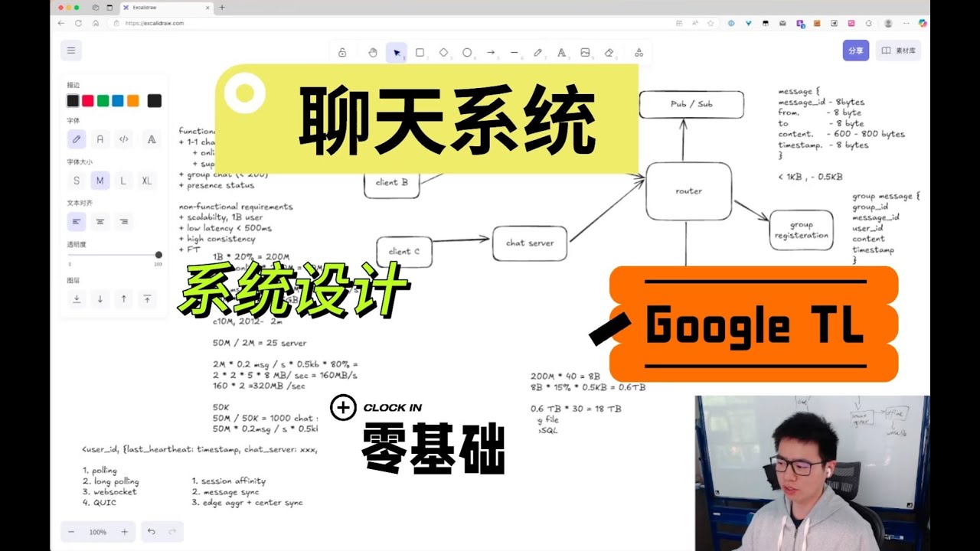Select the Insert image tool

(x=586, y=53)
